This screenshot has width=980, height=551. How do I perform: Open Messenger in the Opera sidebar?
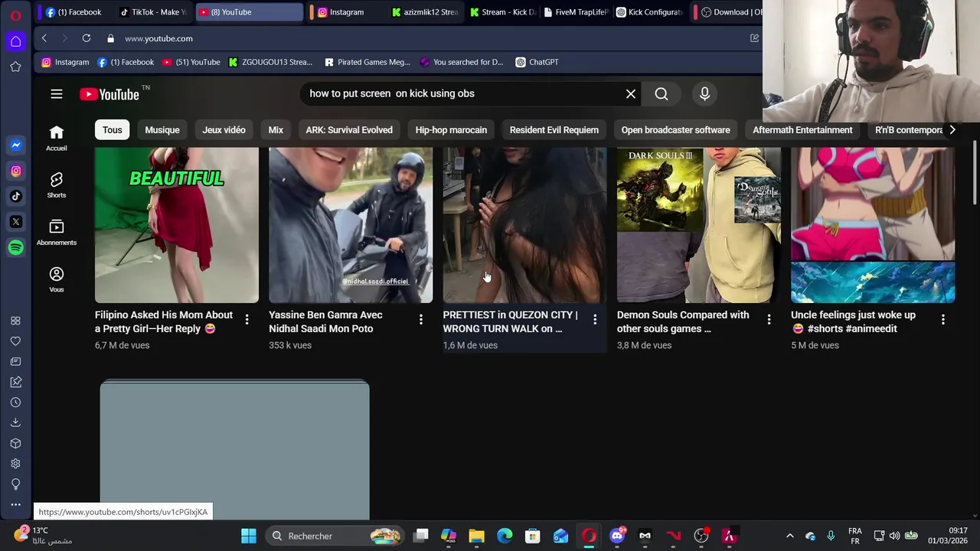[15, 145]
